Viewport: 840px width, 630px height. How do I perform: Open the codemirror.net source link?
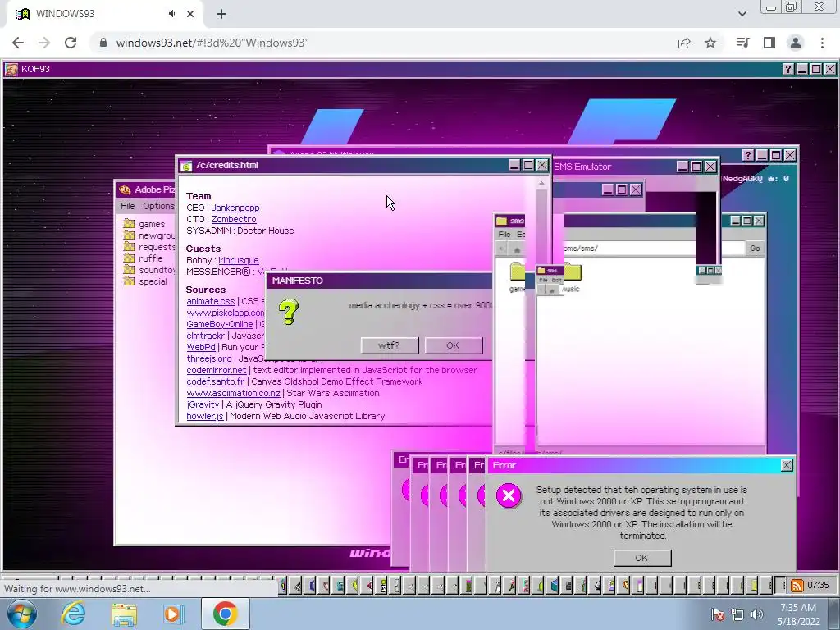pyautogui.click(x=217, y=370)
